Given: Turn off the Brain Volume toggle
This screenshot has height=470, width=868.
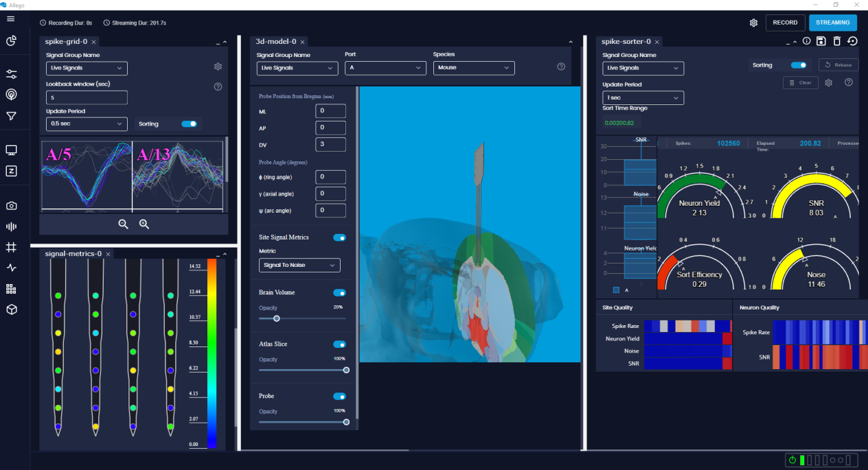Looking at the screenshot, I should [x=339, y=293].
